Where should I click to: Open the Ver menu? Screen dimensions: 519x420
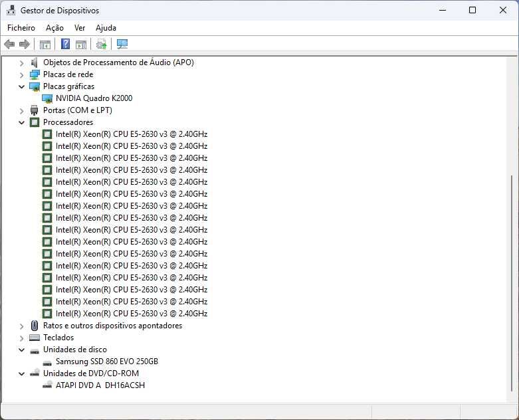click(x=80, y=28)
